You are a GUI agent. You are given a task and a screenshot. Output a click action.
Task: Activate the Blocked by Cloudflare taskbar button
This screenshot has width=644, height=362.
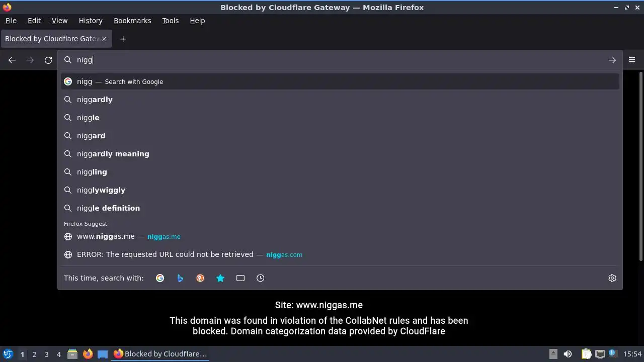click(160, 354)
